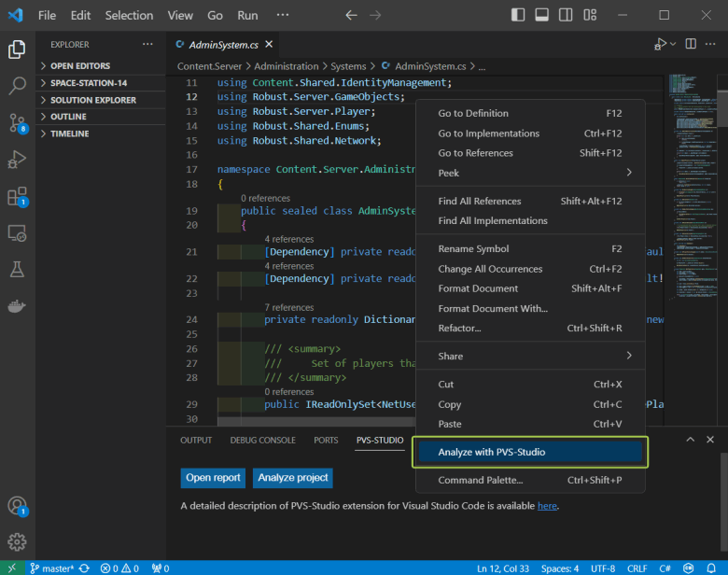Open the Remote Explorer icon

coord(17,232)
